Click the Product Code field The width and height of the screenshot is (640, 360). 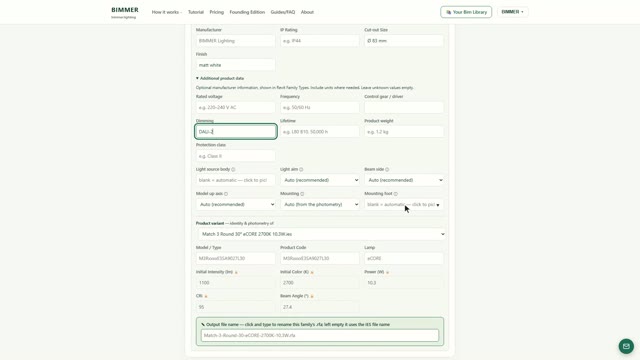click(320, 258)
